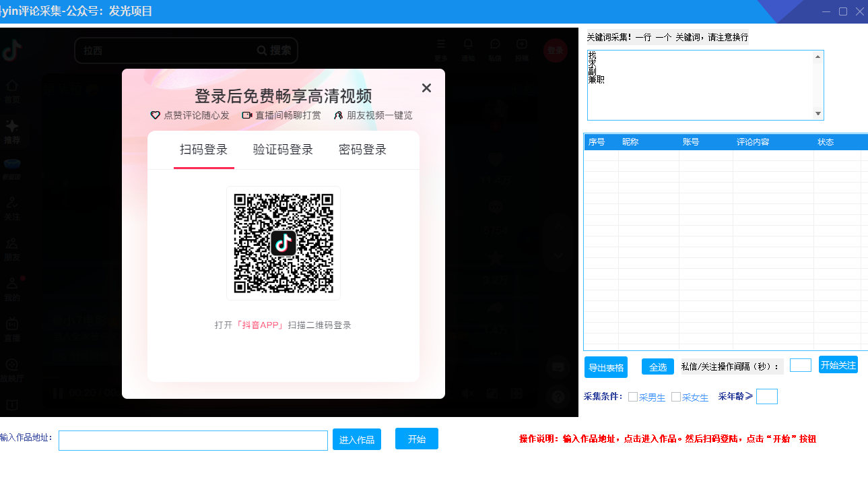
Task: Open the round help question-mark button
Action: 558,396
